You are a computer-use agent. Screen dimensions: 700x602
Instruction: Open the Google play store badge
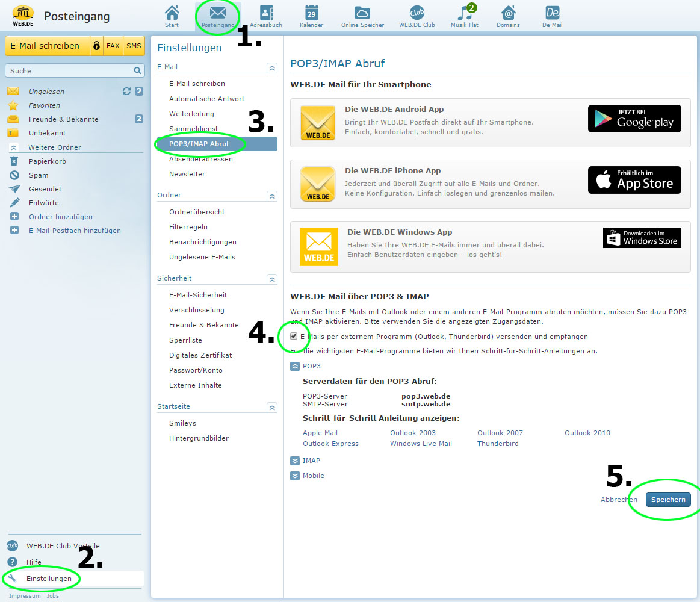tap(634, 119)
